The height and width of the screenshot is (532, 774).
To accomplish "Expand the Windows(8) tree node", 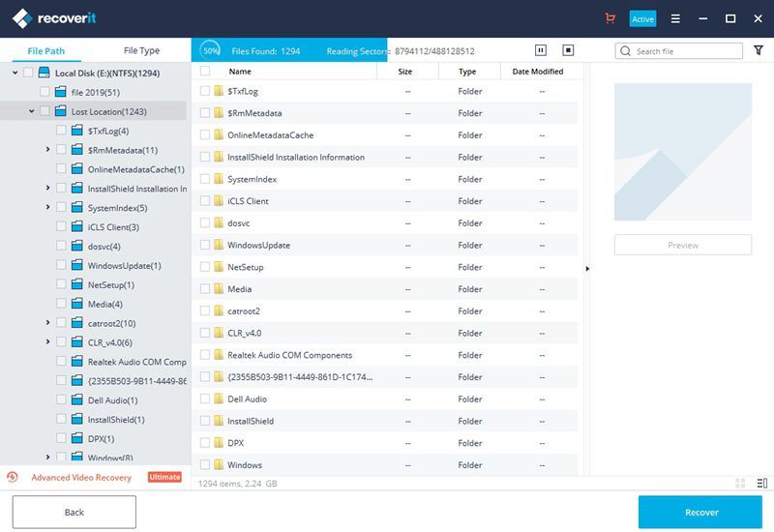I will [47, 458].
